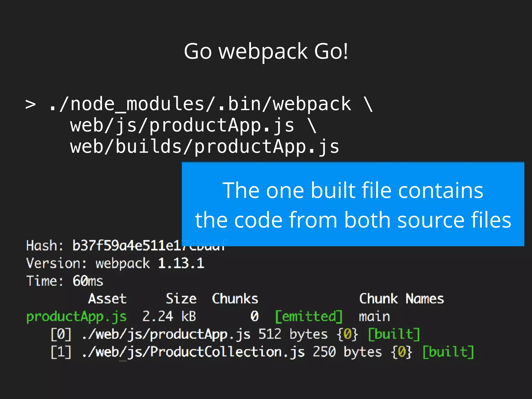This screenshot has height=399, width=532.
Task: Click the 'Size' column header
Action: pos(181,299)
